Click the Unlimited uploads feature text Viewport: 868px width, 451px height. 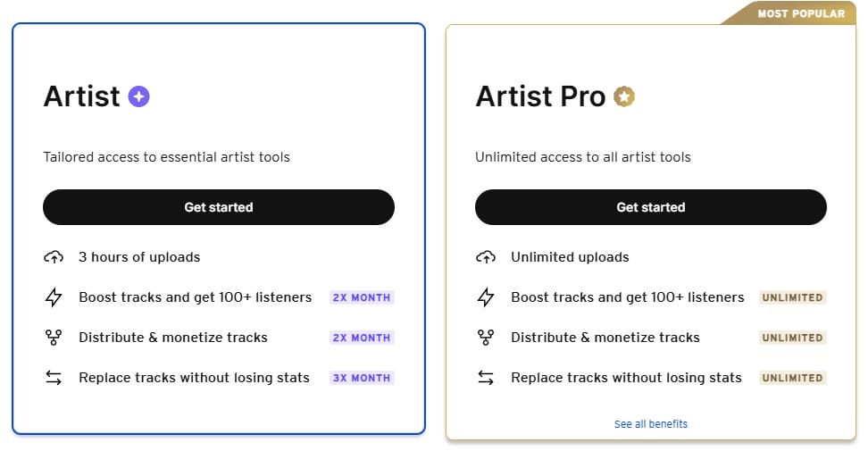[570, 257]
